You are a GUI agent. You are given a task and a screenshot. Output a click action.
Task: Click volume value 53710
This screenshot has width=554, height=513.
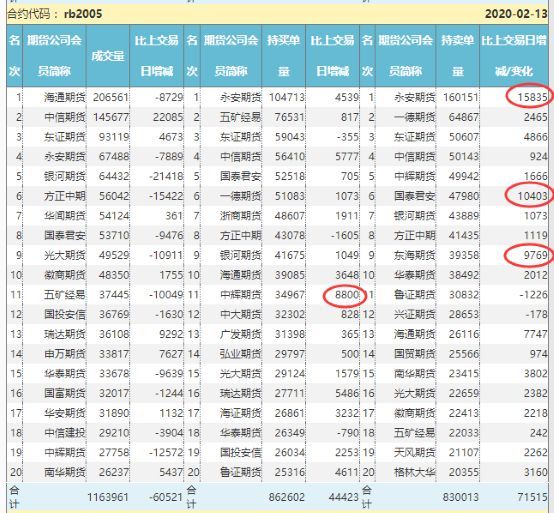point(114,235)
